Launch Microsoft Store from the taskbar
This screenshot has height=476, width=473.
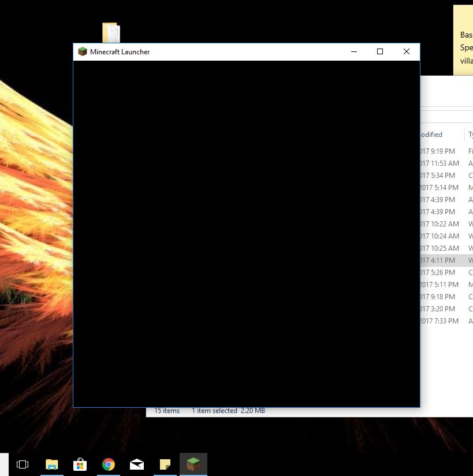point(80,464)
